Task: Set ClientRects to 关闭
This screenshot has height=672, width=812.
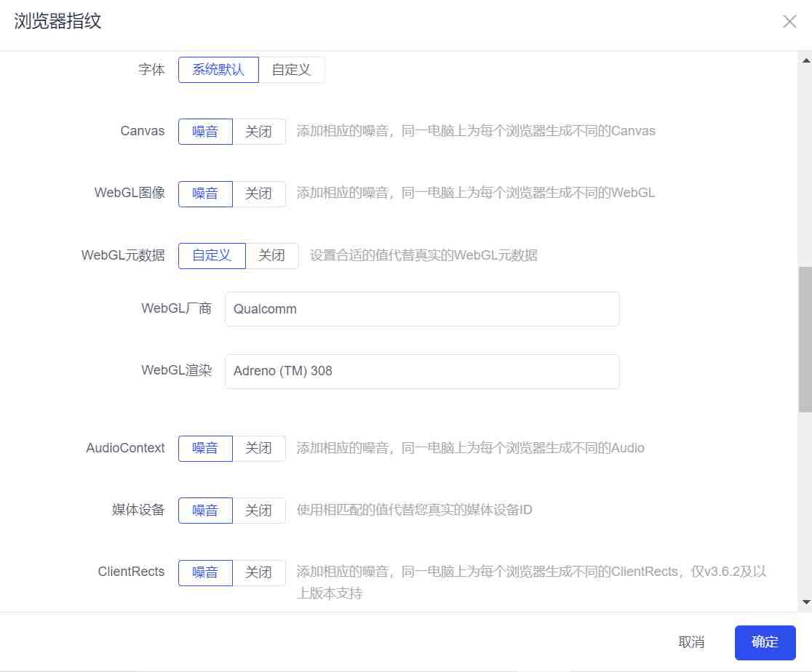Action: 258,572
